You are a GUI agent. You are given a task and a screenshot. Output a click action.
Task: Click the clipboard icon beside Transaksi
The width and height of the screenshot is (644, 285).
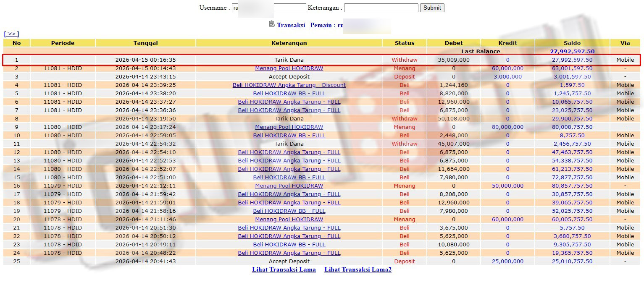pos(272,24)
